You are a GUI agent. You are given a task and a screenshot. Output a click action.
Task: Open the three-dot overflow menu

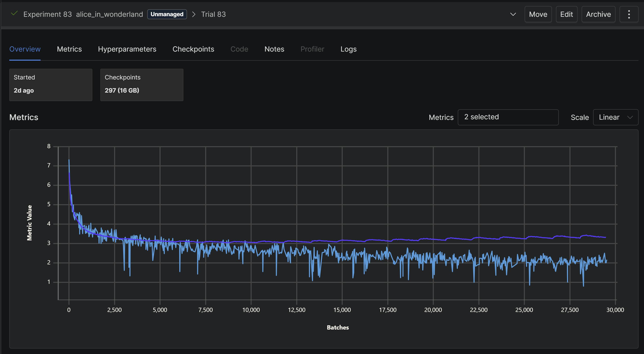point(629,14)
